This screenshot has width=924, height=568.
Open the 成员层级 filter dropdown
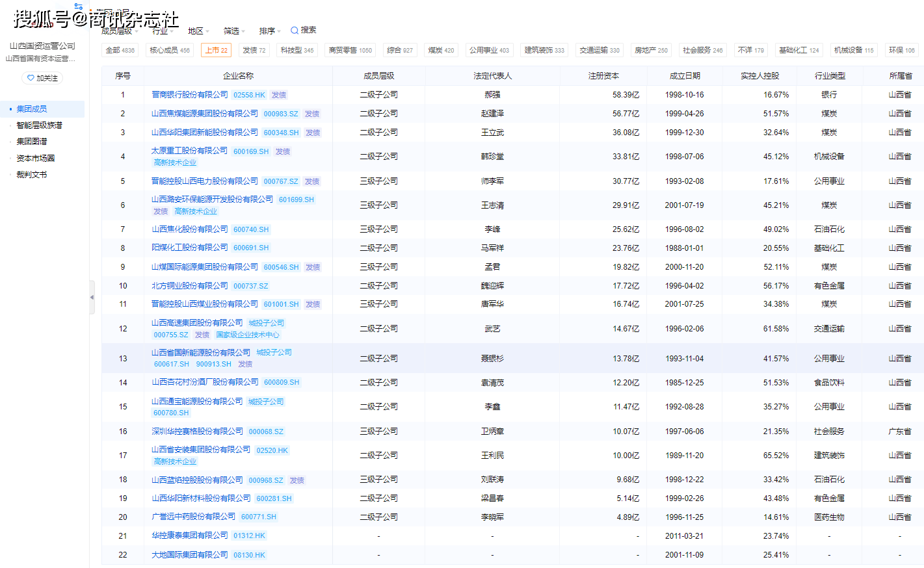(x=120, y=31)
